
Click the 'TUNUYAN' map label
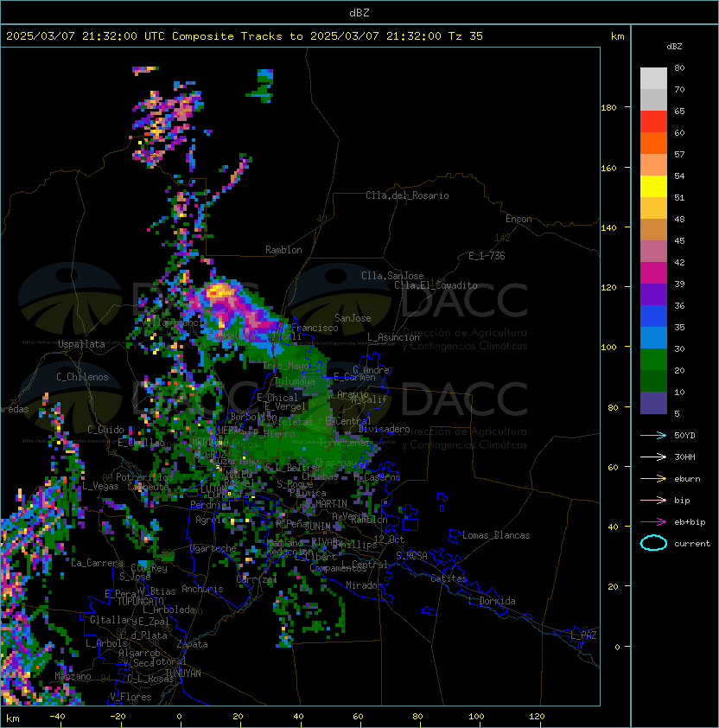tap(183, 674)
